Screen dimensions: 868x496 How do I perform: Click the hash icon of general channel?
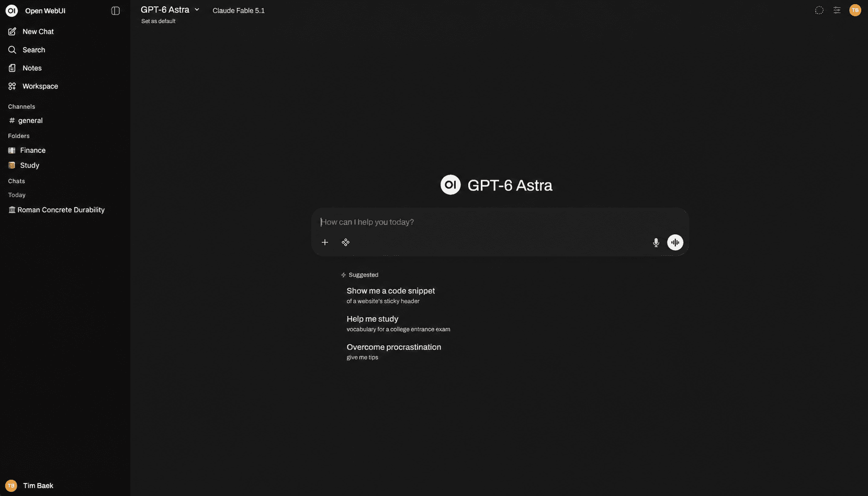coord(12,120)
